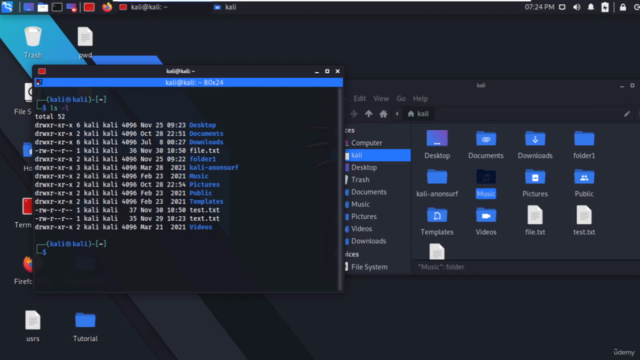
Task: Select the pwd file on desktop
Action: tap(85, 42)
